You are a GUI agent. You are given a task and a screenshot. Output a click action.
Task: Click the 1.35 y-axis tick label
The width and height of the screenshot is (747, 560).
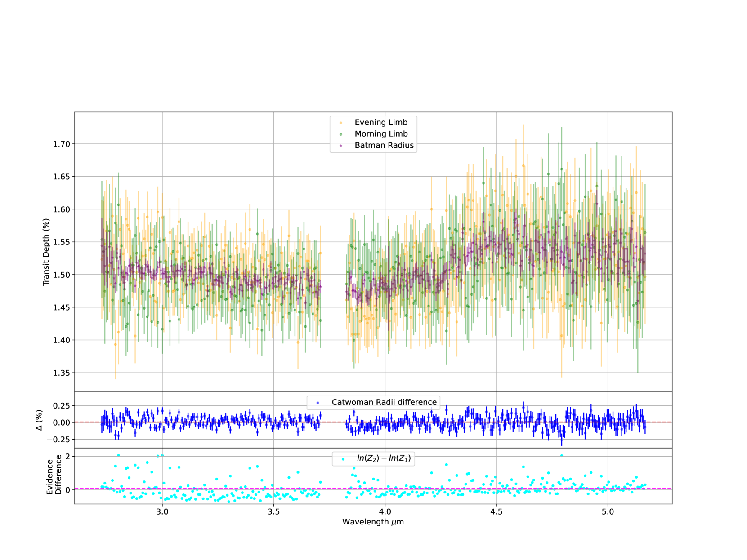(x=62, y=373)
